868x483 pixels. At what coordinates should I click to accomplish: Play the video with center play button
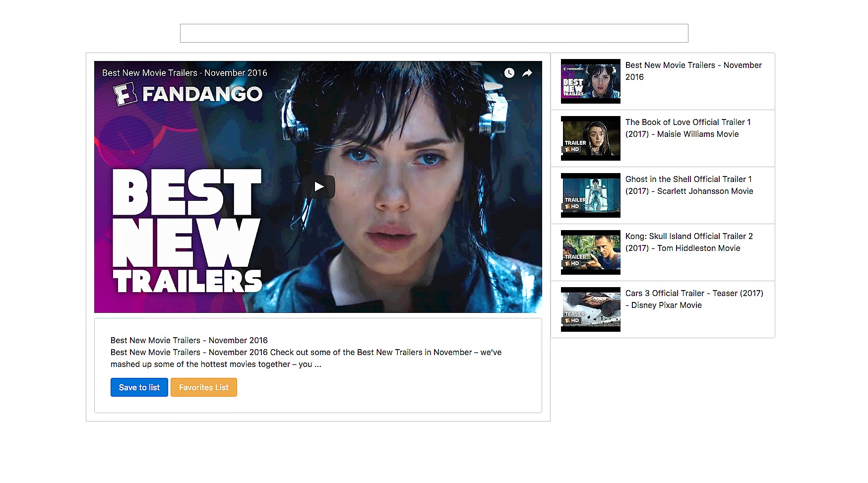[318, 187]
